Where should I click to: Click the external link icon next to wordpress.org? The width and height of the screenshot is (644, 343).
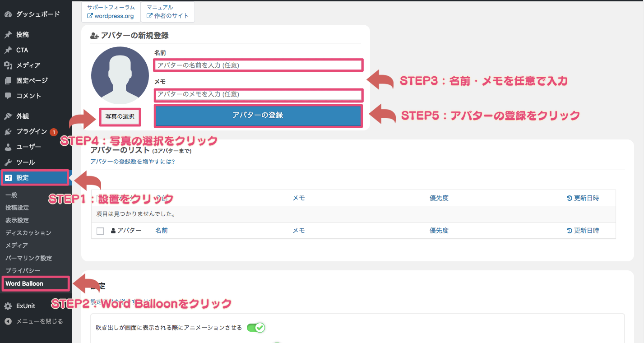(x=90, y=16)
